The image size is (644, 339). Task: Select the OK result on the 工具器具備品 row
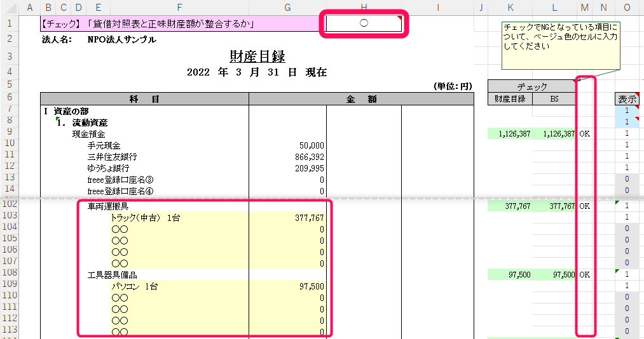584,275
